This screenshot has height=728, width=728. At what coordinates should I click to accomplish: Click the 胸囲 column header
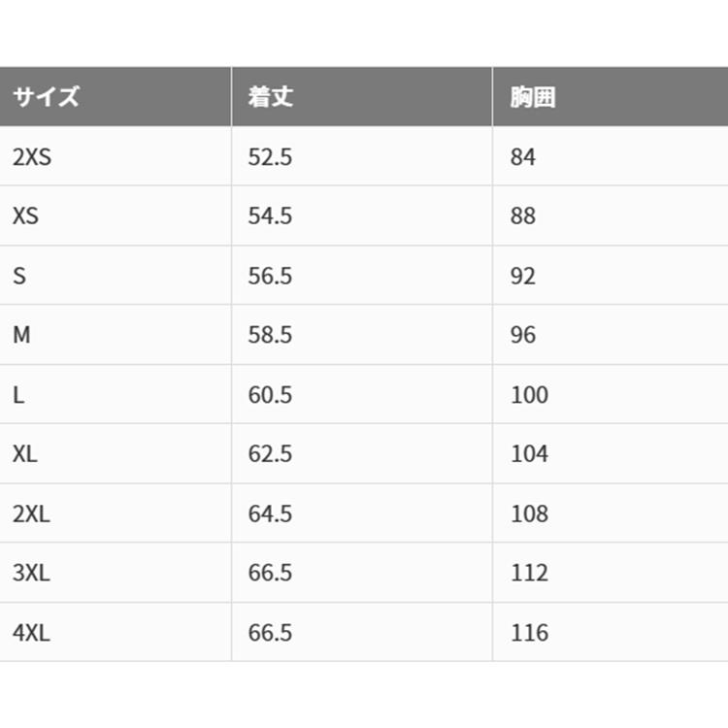(533, 97)
